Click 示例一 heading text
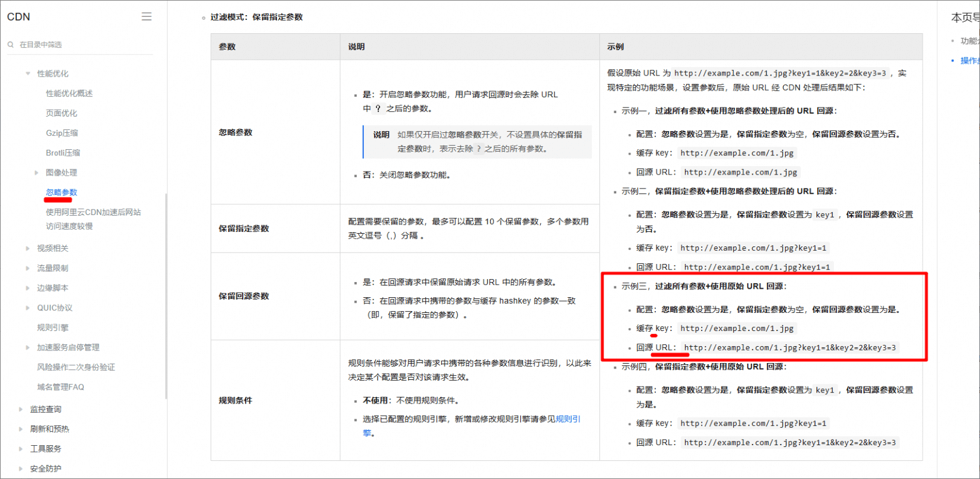980x479 pixels. (729, 111)
